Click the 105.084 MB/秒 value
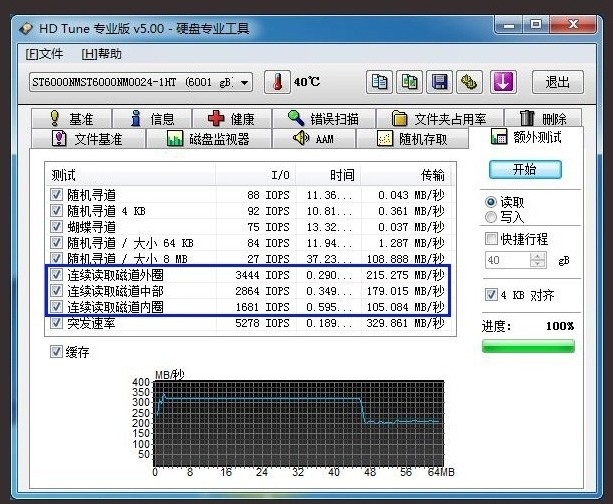 coord(405,307)
